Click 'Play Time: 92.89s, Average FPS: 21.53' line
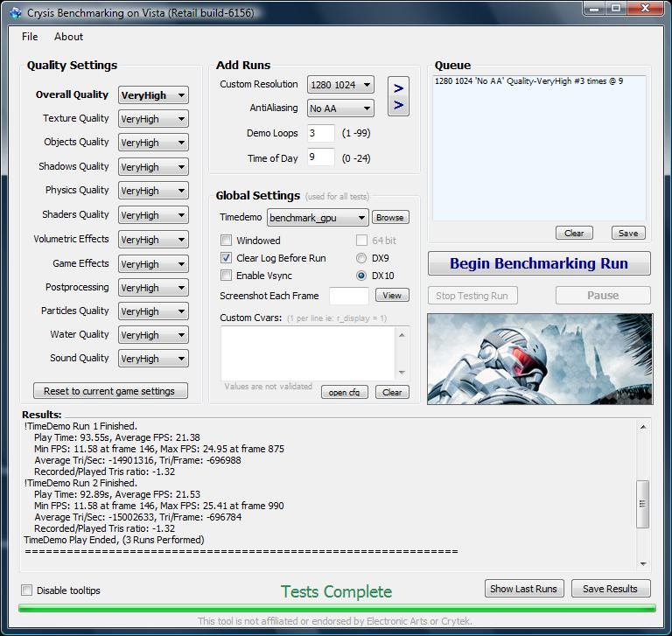The image size is (672, 636). pyautogui.click(x=117, y=494)
